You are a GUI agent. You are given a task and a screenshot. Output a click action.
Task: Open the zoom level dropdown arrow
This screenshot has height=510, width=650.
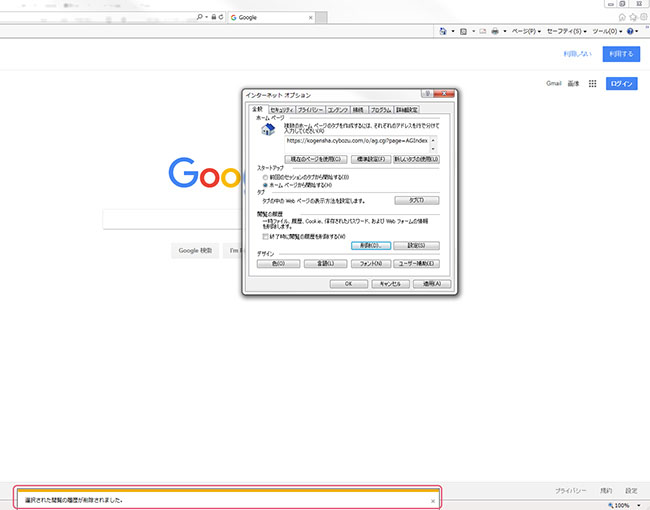coord(639,505)
